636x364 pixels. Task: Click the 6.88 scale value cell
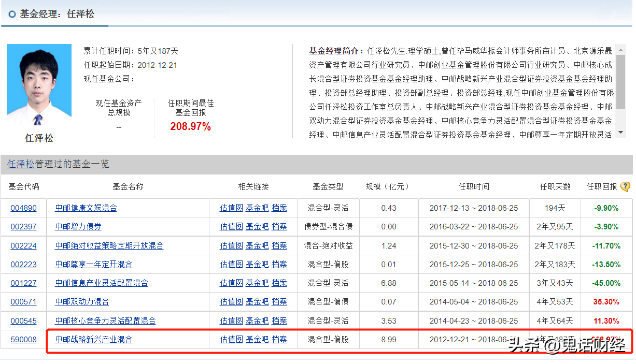click(389, 283)
